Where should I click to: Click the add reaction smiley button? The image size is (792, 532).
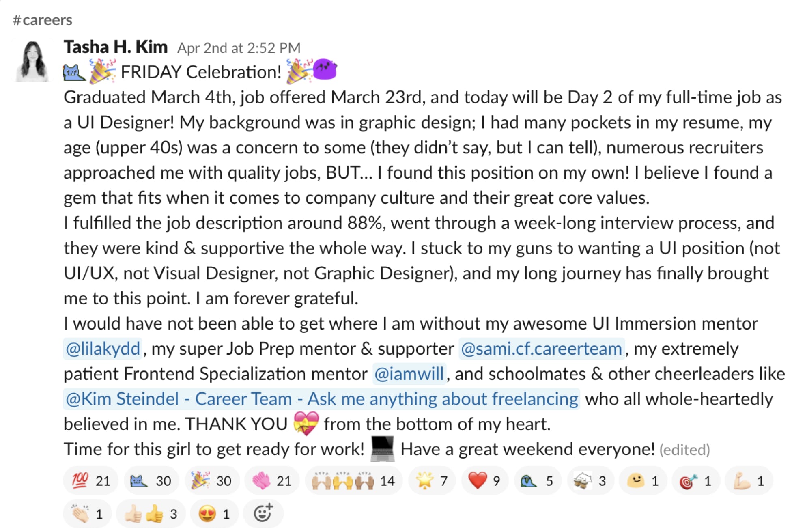click(x=263, y=513)
